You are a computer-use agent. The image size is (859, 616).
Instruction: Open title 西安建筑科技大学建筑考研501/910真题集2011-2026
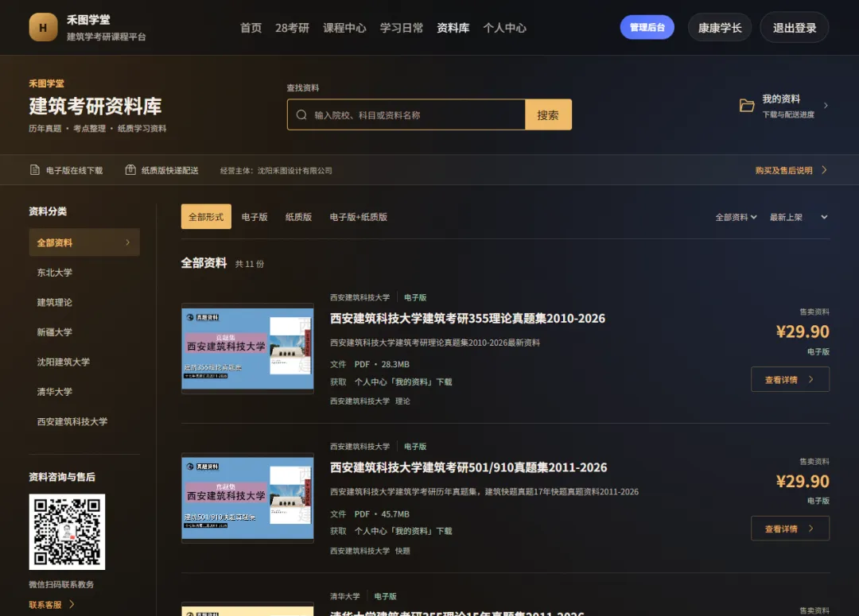tap(468, 467)
